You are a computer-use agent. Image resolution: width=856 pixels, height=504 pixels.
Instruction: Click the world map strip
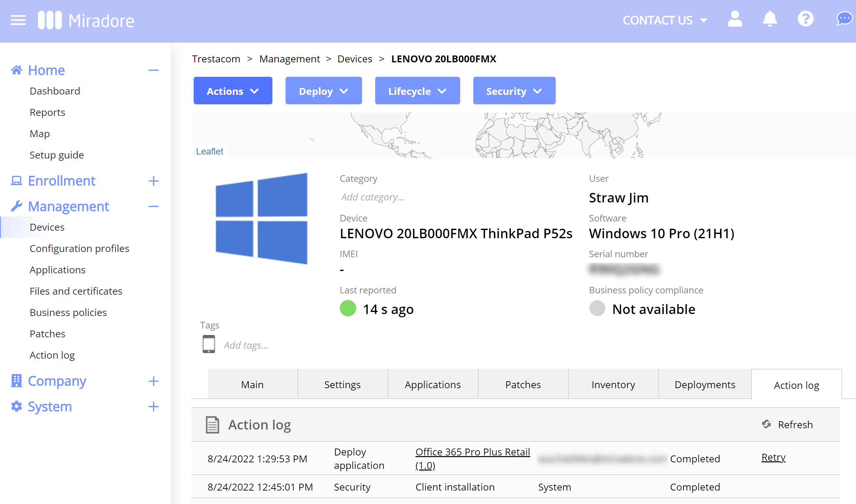click(524, 135)
